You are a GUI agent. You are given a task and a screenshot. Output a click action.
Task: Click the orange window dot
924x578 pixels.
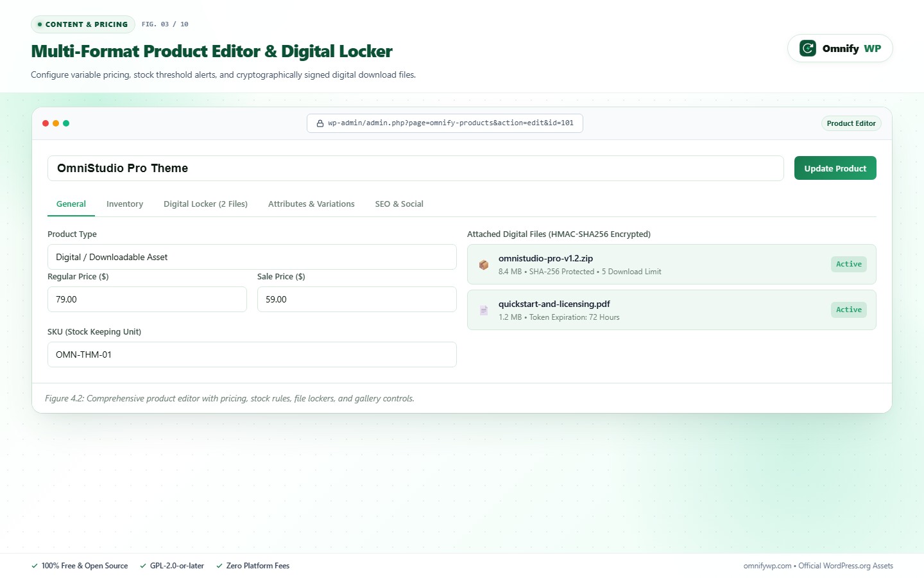coord(56,123)
